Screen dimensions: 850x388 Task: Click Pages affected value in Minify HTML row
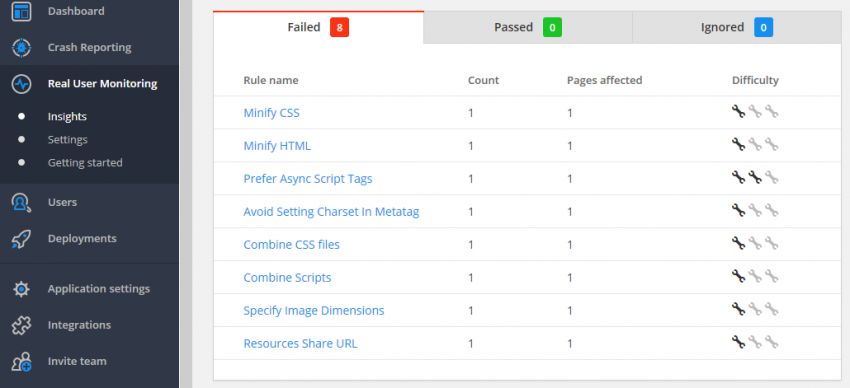[570, 146]
